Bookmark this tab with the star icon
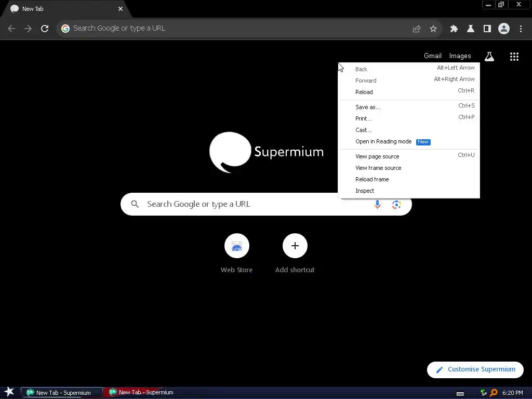Screen dimensions: 532x399 click(x=433, y=29)
